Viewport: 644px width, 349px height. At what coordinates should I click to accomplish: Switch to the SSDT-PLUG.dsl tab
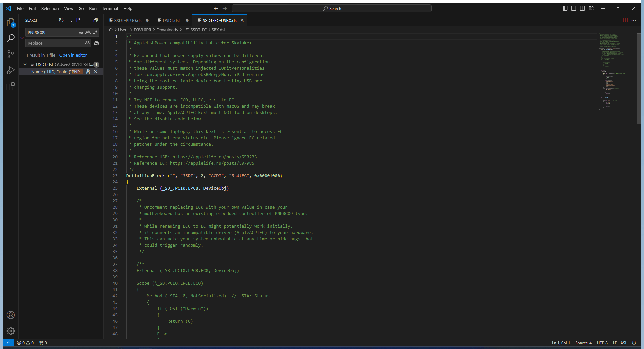pos(128,20)
